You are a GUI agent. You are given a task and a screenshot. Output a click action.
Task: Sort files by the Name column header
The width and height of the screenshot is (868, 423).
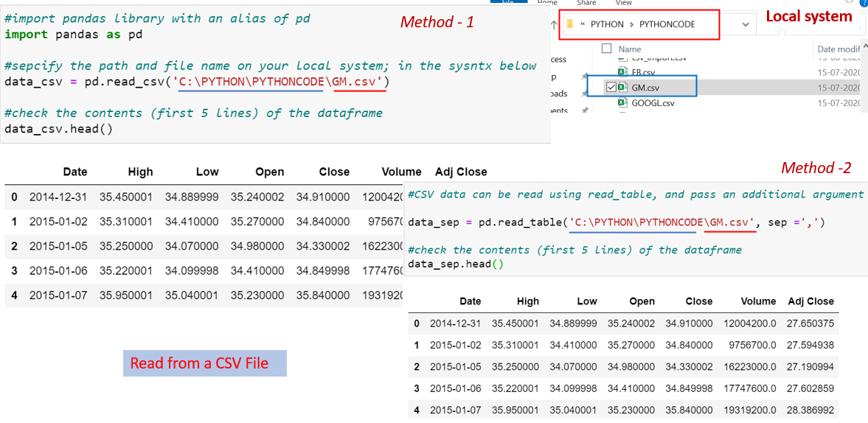pyautogui.click(x=630, y=49)
